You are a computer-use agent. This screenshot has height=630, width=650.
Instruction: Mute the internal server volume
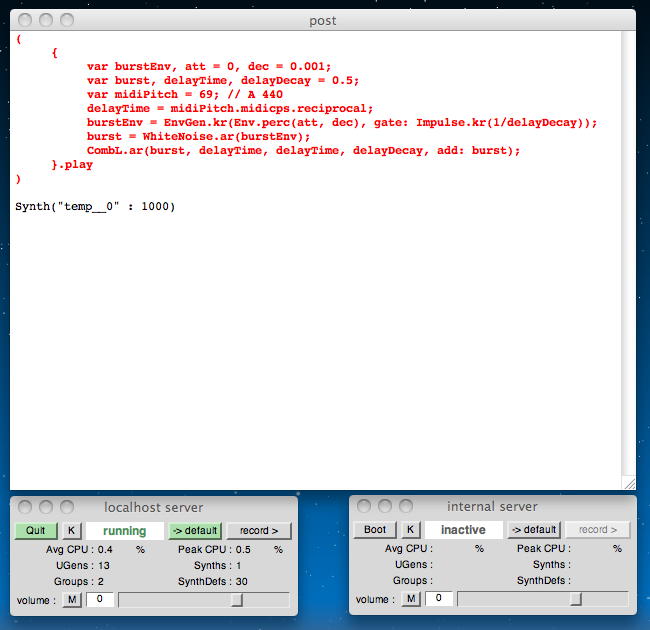411,598
